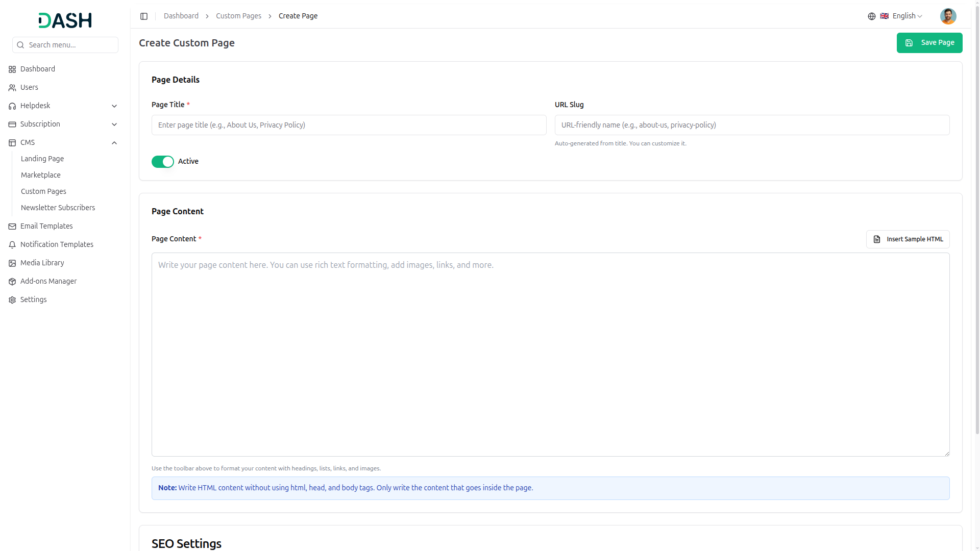Click the Email Templates envelope icon
980x551 pixels.
[x=12, y=227]
